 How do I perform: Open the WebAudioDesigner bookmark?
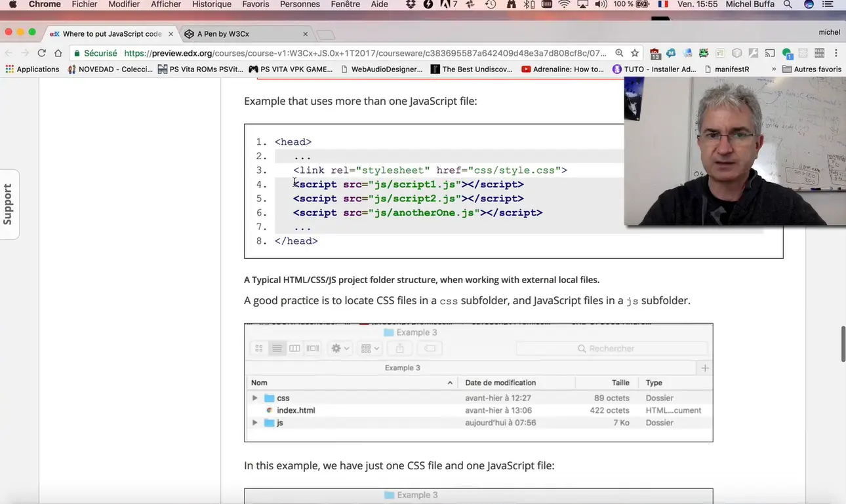(382, 69)
